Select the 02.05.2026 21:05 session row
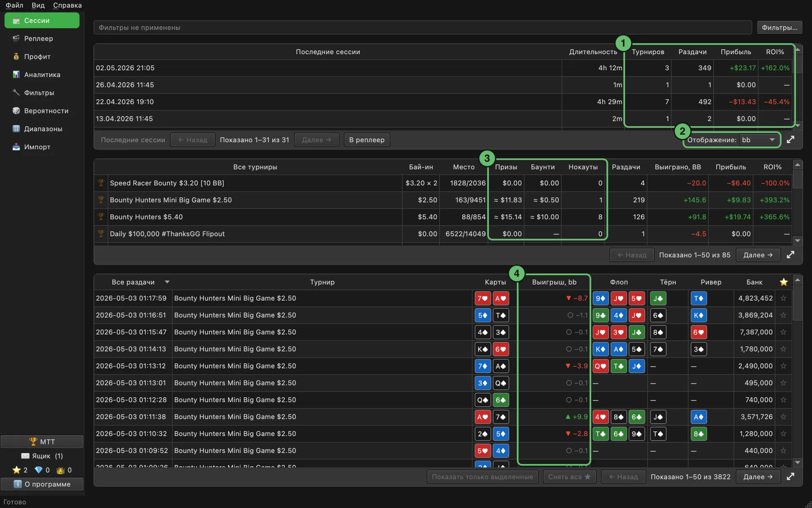The height and width of the screenshot is (508, 812). 443,68
